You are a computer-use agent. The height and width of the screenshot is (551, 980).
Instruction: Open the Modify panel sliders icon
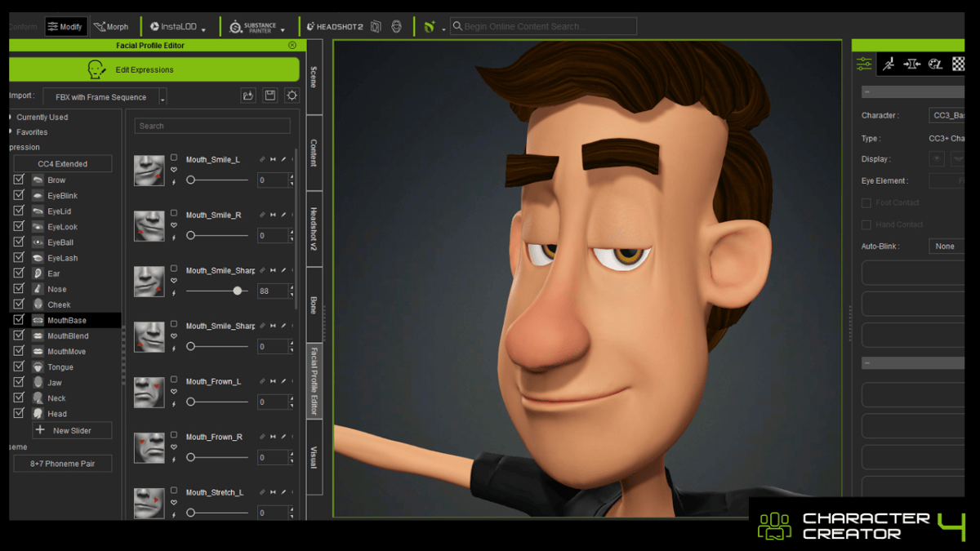[x=864, y=64]
